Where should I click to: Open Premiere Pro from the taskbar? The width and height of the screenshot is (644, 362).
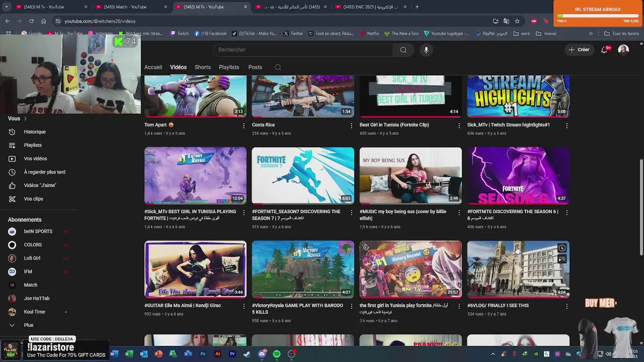point(232,354)
